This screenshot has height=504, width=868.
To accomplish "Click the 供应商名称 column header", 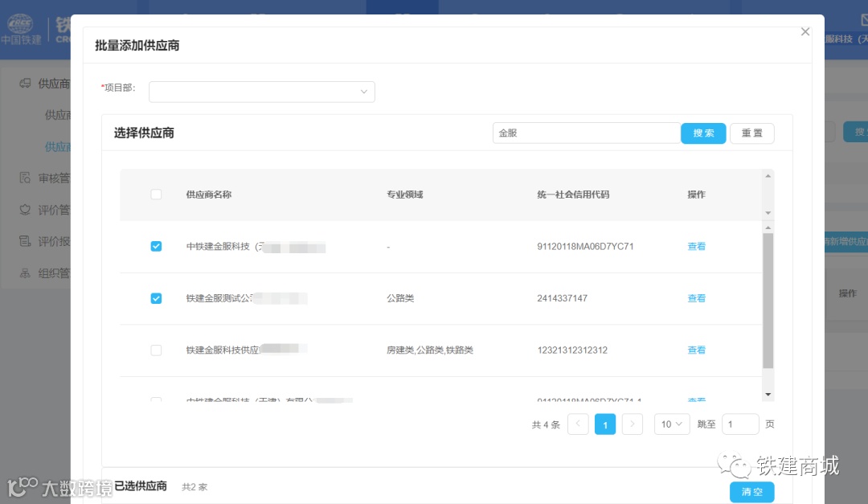I will pyautogui.click(x=209, y=195).
